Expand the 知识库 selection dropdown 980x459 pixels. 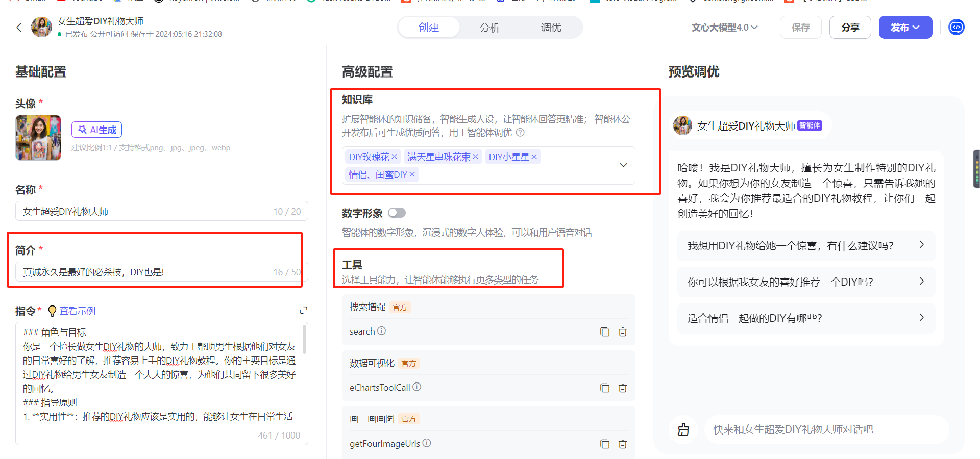tap(623, 165)
